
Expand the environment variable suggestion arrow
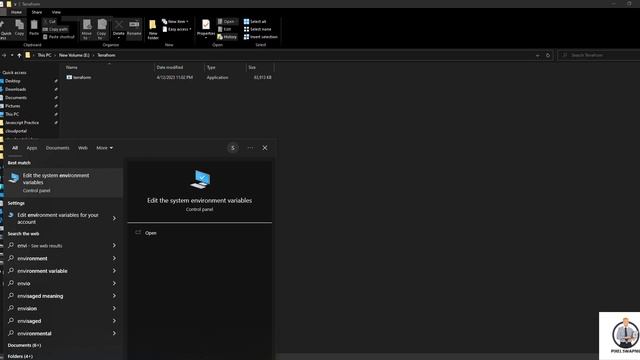pos(114,271)
